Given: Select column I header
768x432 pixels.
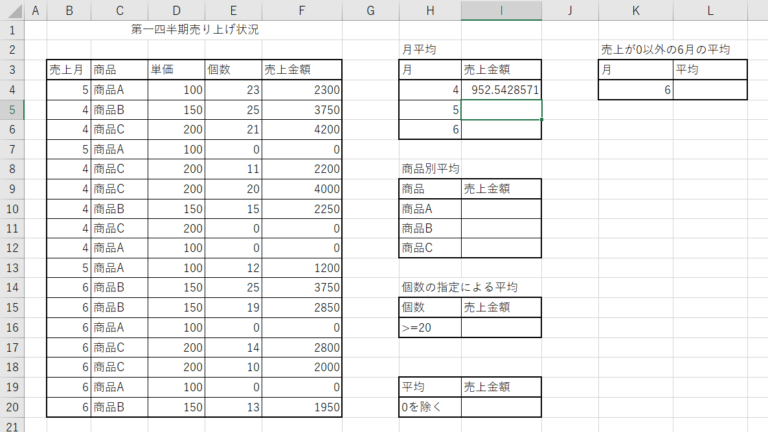Looking at the screenshot, I should click(501, 10).
